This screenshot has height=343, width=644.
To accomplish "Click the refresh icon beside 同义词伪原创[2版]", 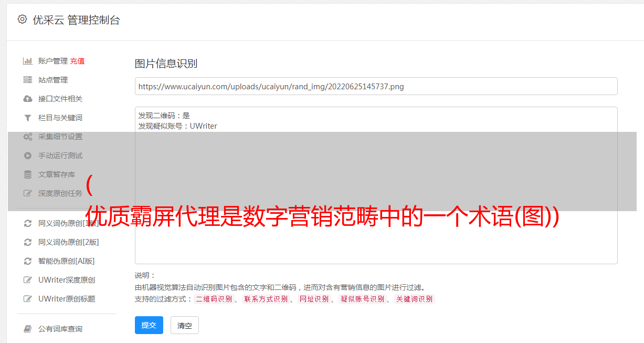I will click(x=28, y=242).
